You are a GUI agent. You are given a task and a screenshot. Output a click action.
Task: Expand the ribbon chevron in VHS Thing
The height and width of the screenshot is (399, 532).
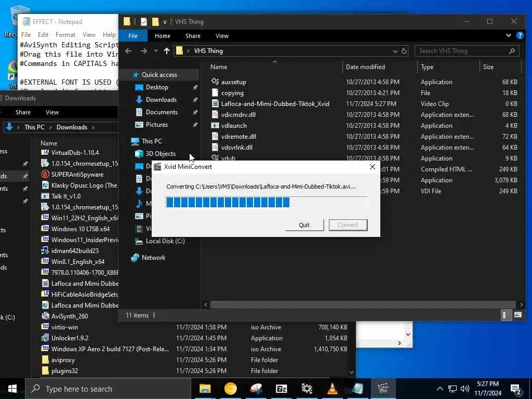coord(508,35)
